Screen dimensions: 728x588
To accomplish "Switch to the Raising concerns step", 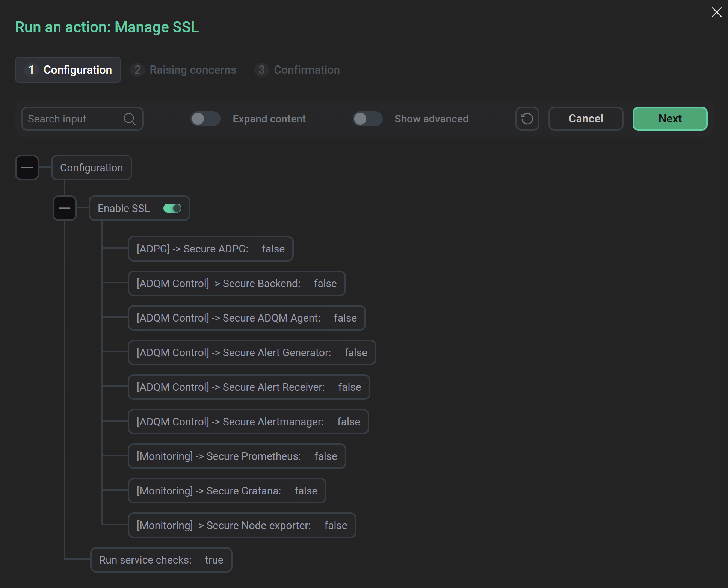I will (183, 70).
